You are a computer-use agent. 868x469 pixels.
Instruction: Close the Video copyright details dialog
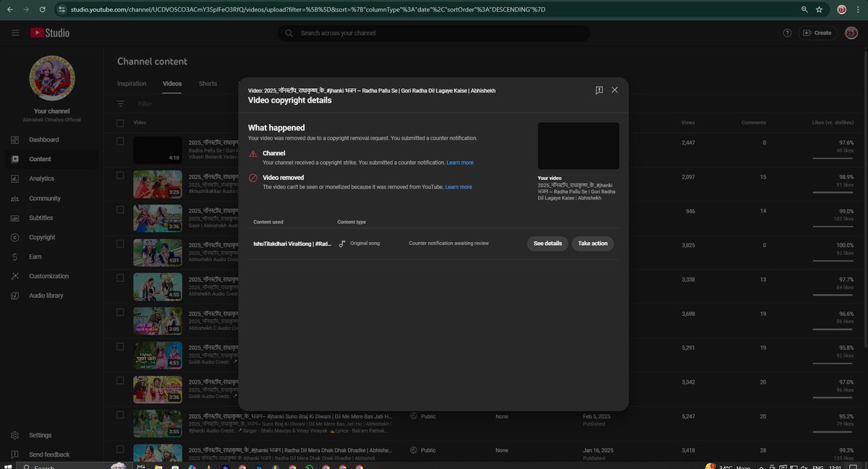(615, 90)
